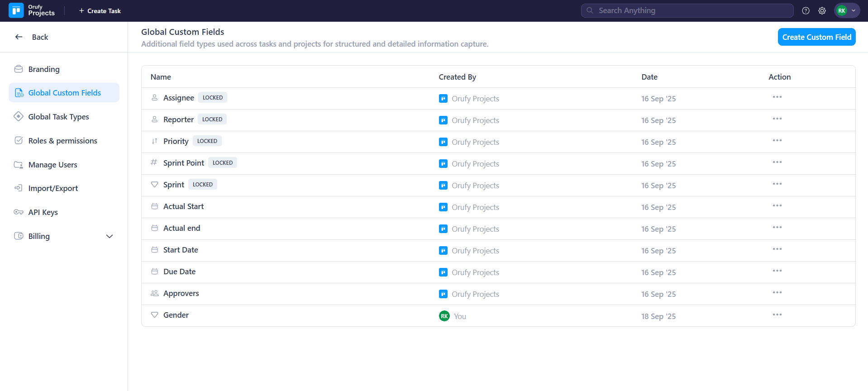The height and width of the screenshot is (391, 868).
Task: Click Create Task in top bar
Action: click(x=100, y=11)
